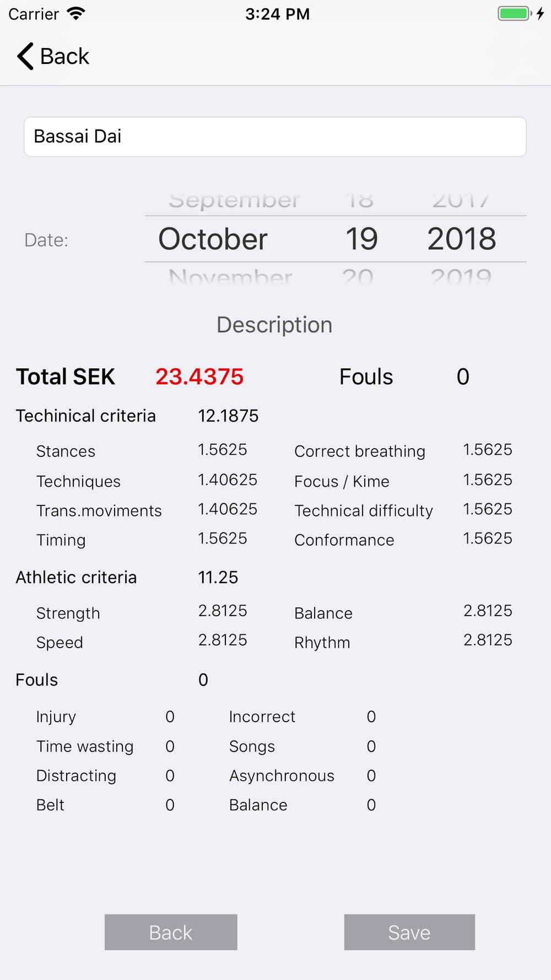
Task: Tap the Stances score value
Action: 223,450
